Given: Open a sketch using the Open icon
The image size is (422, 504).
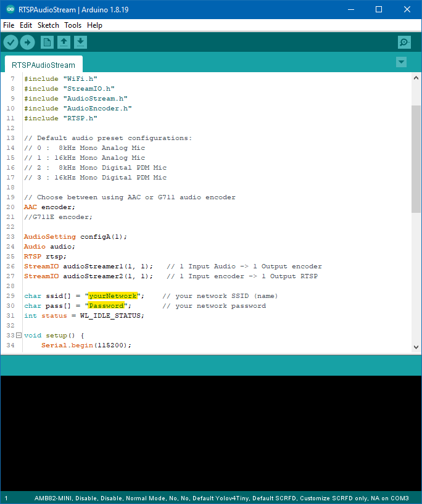Looking at the screenshot, I should click(64, 42).
